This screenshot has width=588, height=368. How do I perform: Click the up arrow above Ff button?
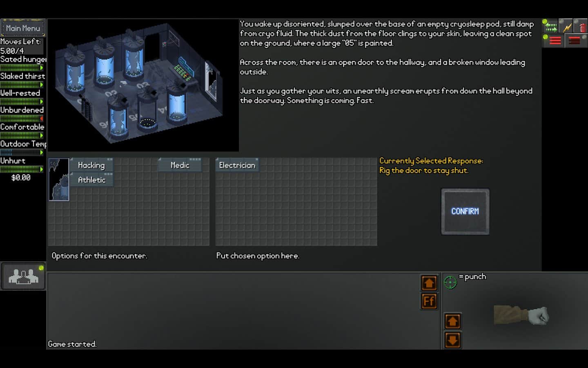(429, 283)
